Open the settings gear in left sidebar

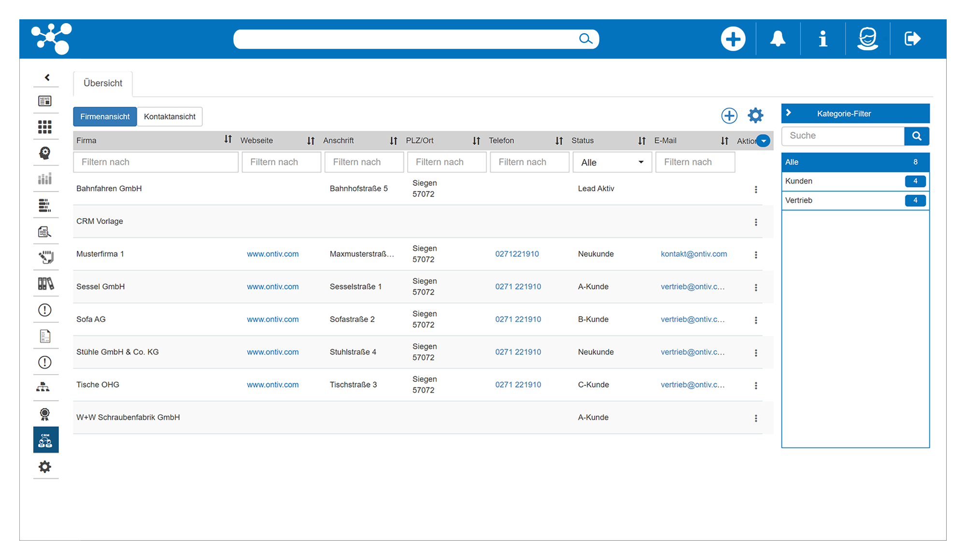[45, 466]
